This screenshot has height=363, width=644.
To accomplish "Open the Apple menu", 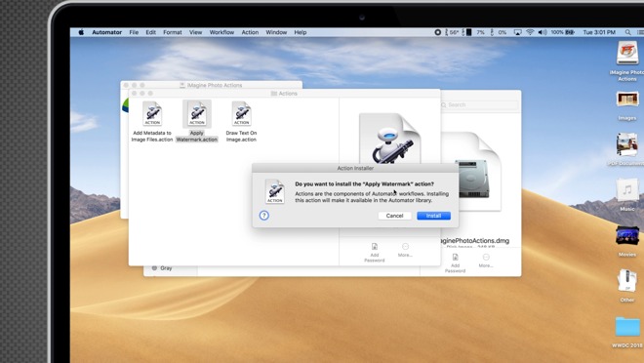I will [x=81, y=32].
